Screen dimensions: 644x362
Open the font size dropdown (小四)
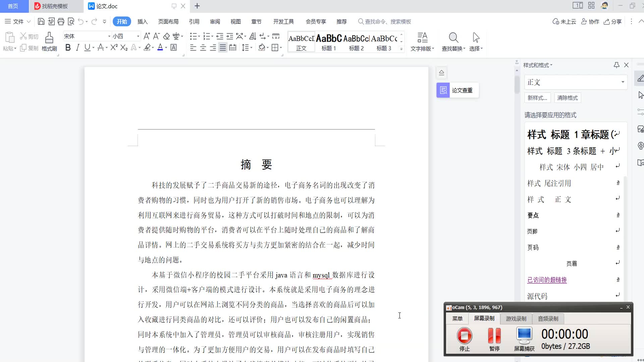click(138, 36)
